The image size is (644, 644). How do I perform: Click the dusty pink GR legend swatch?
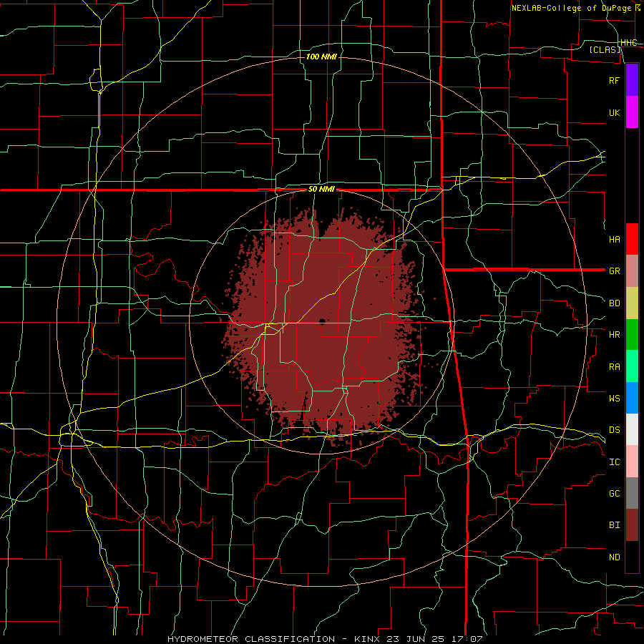click(x=632, y=270)
